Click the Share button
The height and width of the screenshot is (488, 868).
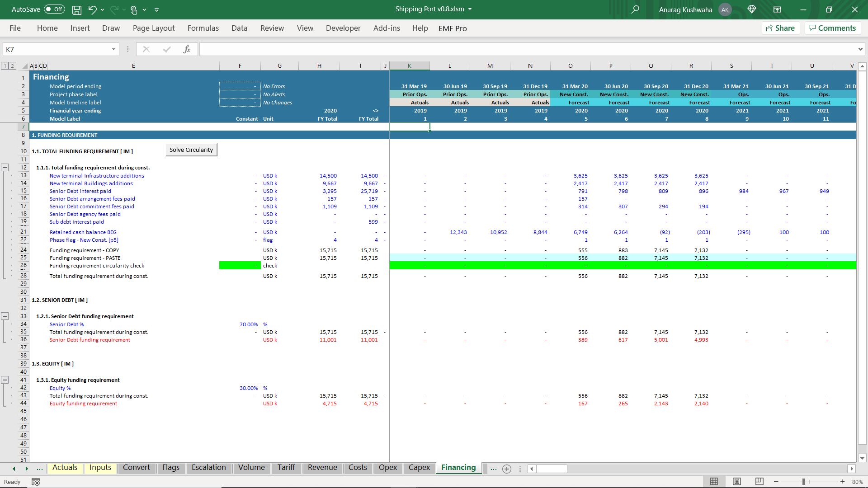(x=781, y=28)
